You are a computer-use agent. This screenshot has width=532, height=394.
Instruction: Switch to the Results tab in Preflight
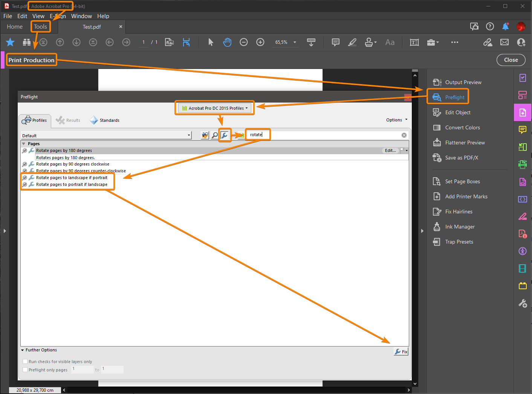(68, 120)
